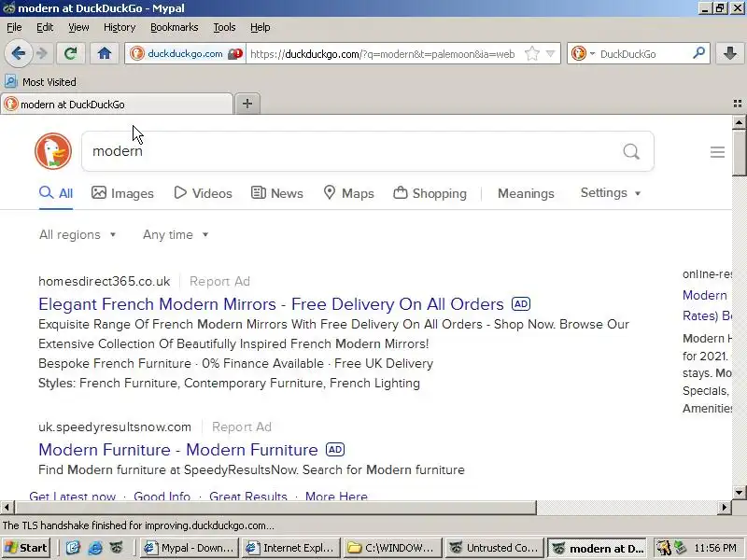Click in the browser URL address field
The width and height of the screenshot is (747, 560).
pyautogui.click(x=383, y=54)
